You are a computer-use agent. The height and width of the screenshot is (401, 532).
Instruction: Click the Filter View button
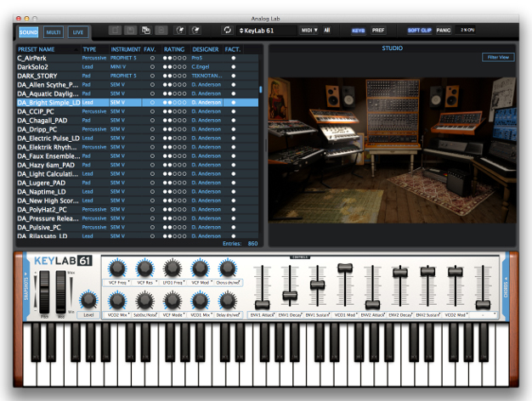497,57
